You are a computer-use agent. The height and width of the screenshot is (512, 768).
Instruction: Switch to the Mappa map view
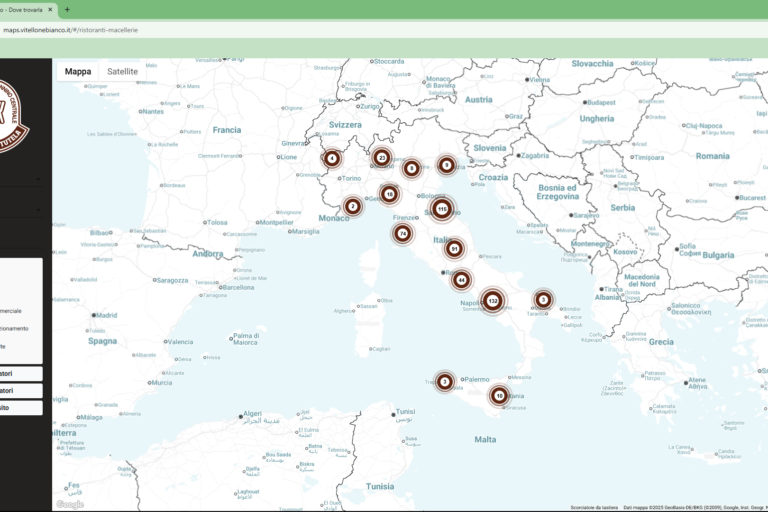coord(78,72)
